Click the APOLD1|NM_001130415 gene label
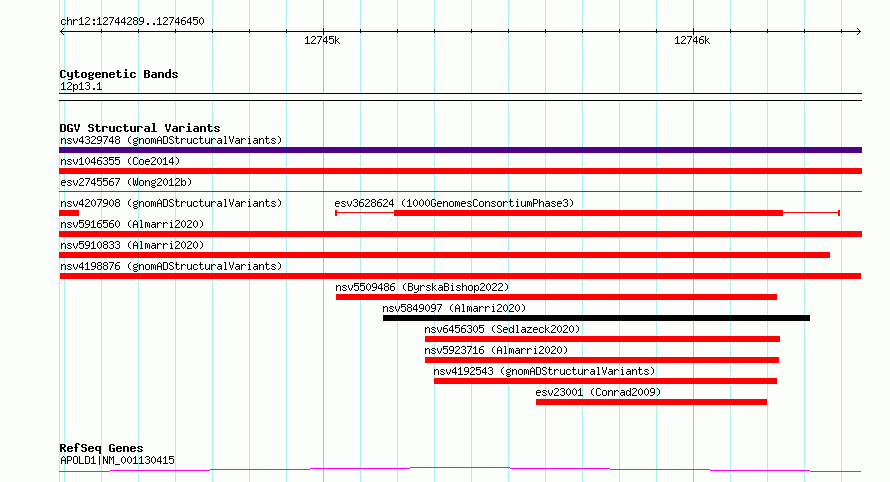The width and height of the screenshot is (890, 482). (x=117, y=460)
